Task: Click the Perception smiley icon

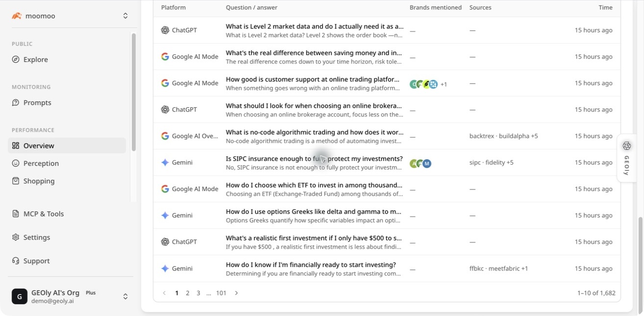Action: (16, 163)
